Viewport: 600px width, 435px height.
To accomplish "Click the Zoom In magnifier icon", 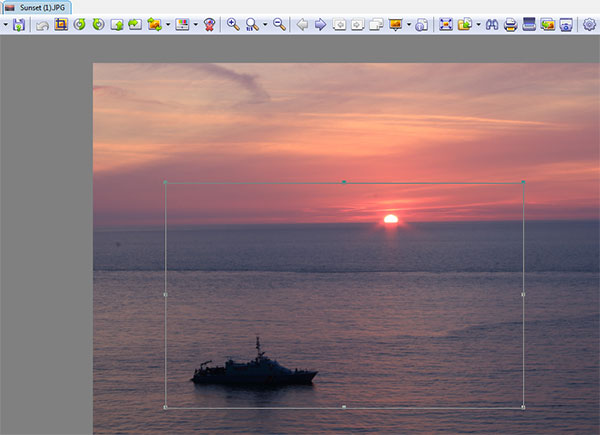I will point(233,24).
